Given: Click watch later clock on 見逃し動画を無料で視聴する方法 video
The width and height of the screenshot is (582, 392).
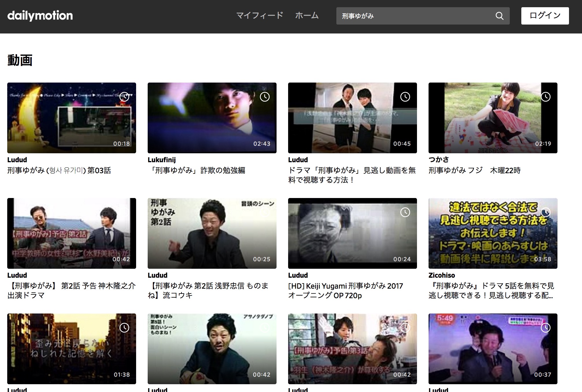Looking at the screenshot, I should click(405, 97).
